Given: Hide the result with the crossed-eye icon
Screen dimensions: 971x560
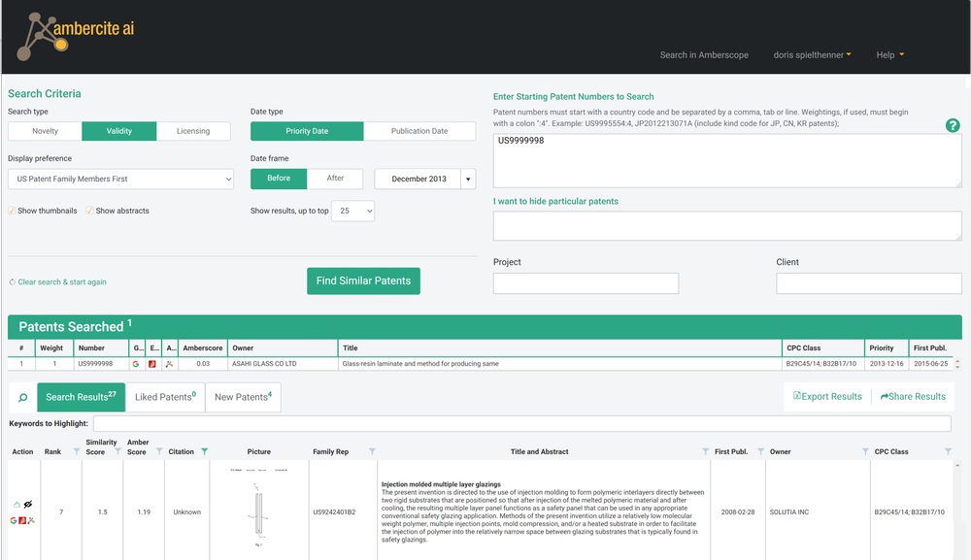Looking at the screenshot, I should point(28,505).
